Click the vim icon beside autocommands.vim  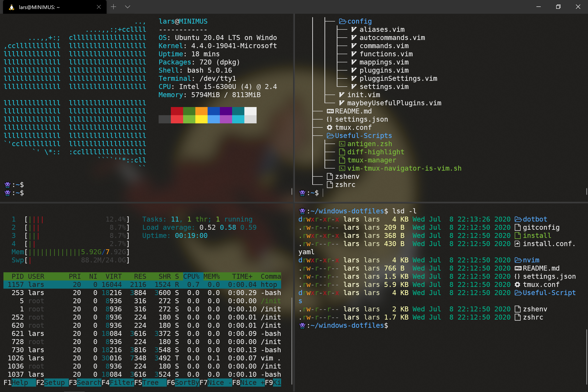354,38
